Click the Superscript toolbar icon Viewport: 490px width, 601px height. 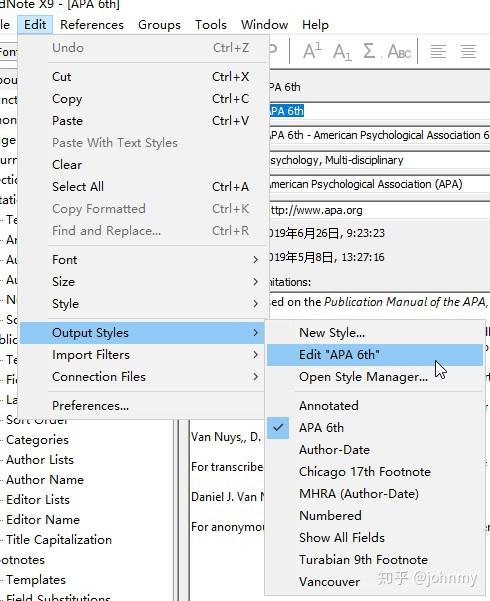(x=312, y=51)
